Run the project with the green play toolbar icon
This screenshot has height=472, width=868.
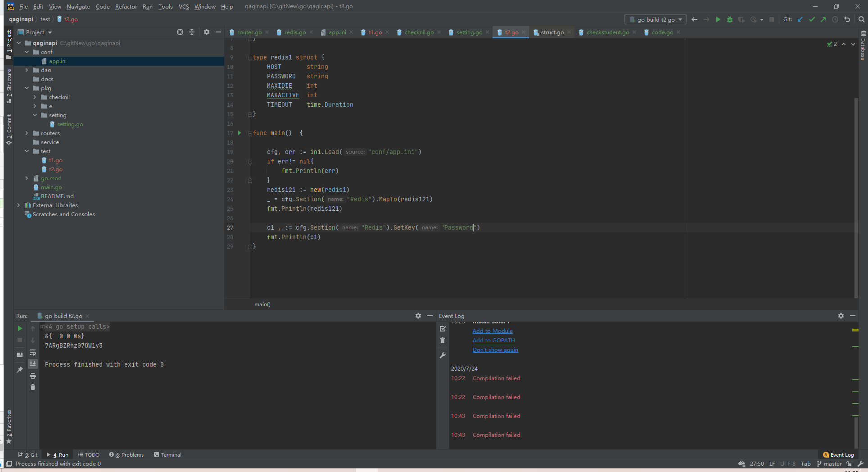click(719, 19)
